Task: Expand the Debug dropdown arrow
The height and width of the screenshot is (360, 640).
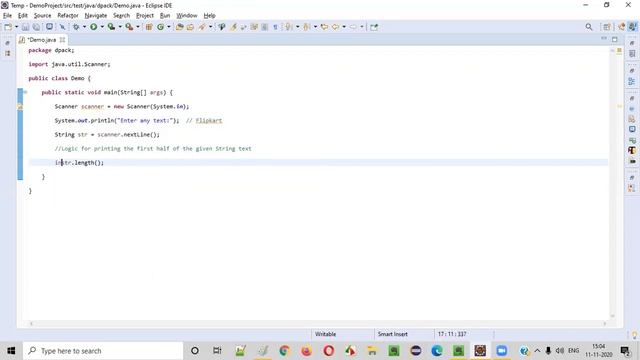Action: point(84,27)
